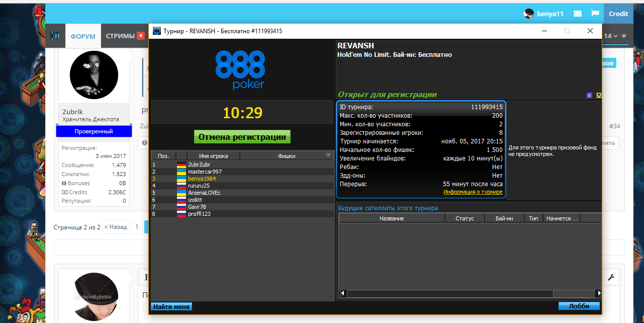Click the Проверенный badge under Zubrik
This screenshot has width=644, height=323.
tap(94, 131)
